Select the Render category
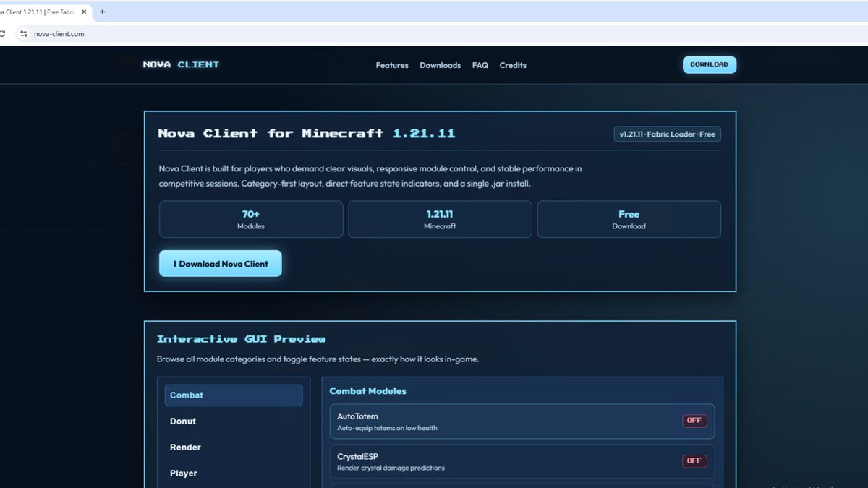Viewport: 868px width, 488px height. [x=234, y=448]
